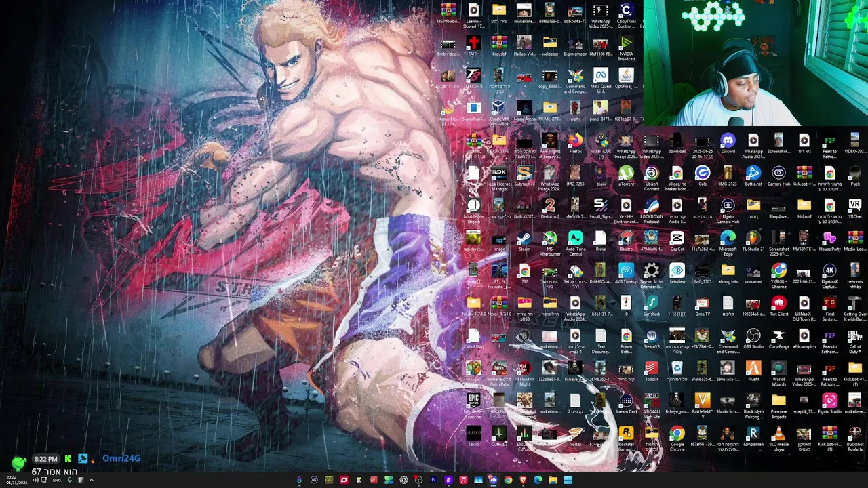868x488 pixels.
Task: Launch the uTorrent desktop shortcut
Action: [626, 177]
